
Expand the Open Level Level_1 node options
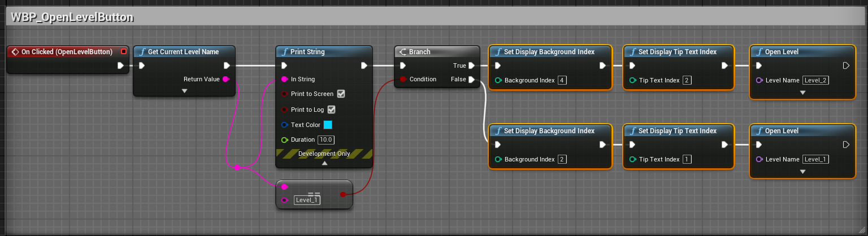802,172
